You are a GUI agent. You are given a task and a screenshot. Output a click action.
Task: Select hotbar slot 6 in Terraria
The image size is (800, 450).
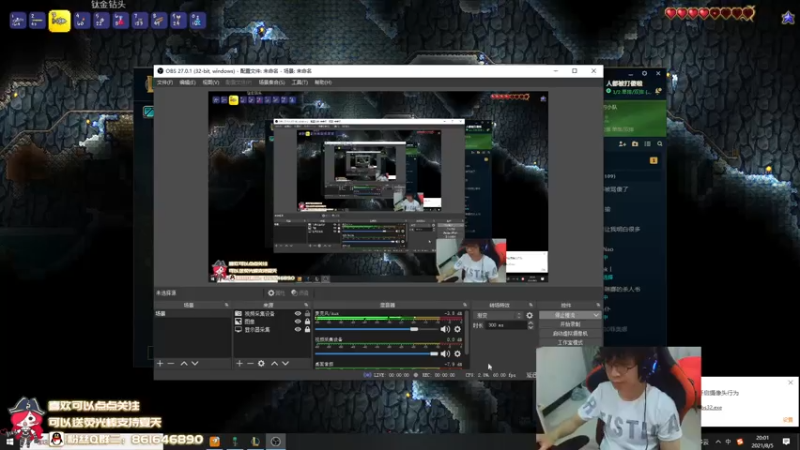(x=120, y=21)
